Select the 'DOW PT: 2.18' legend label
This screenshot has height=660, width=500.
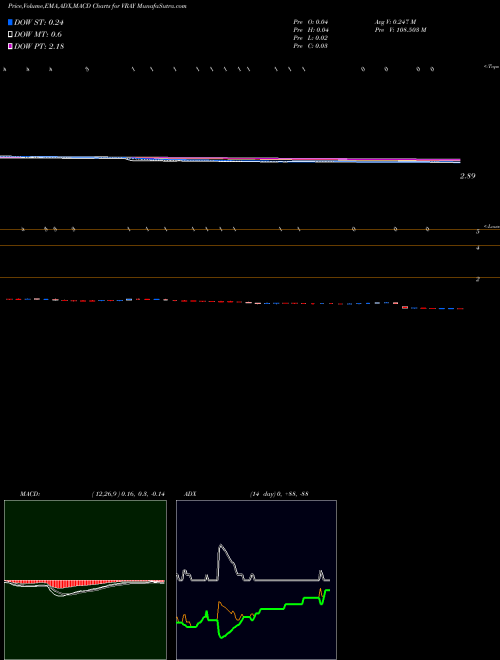pyautogui.click(x=39, y=47)
